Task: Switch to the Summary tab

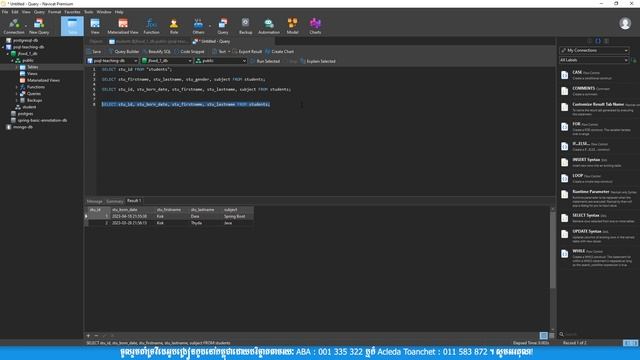Action: pyautogui.click(x=115, y=201)
